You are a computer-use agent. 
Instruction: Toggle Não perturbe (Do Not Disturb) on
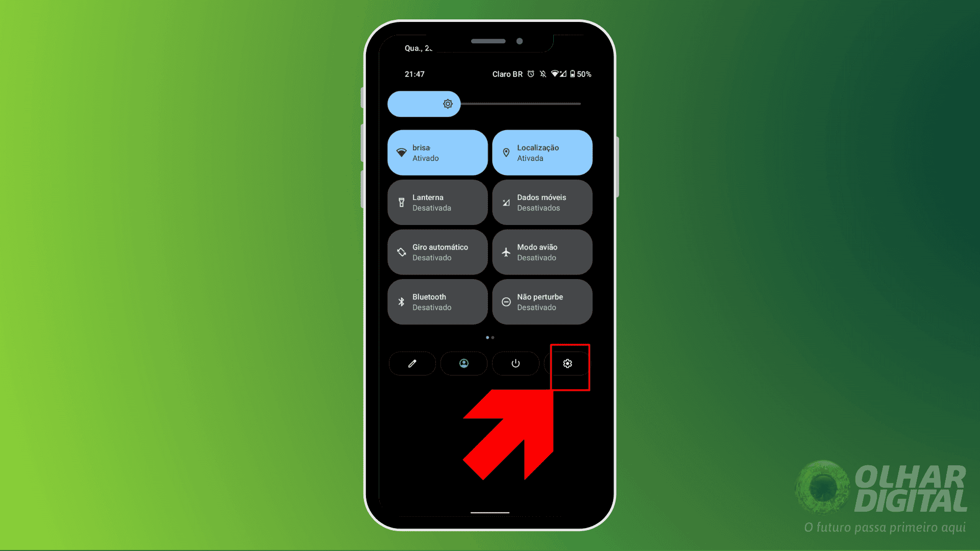coord(542,302)
